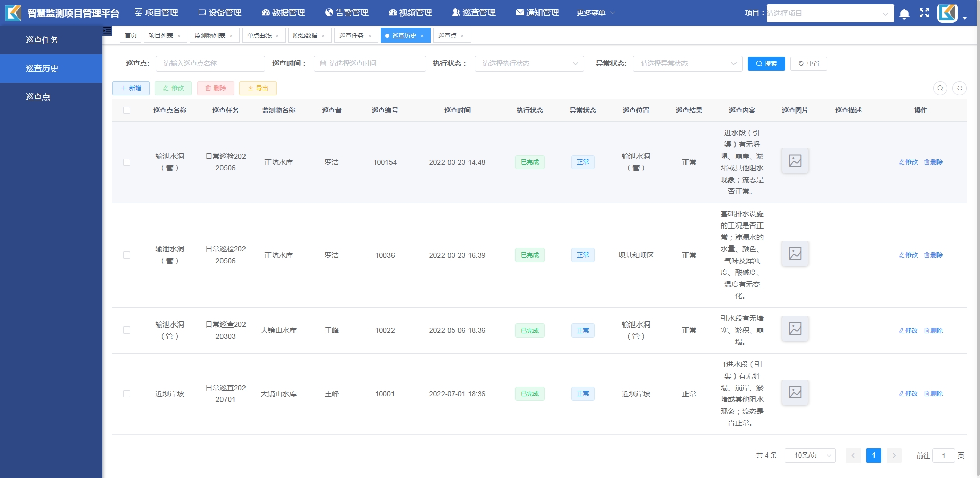
Task: Close the 巡查历史 tab
Action: tap(422, 36)
